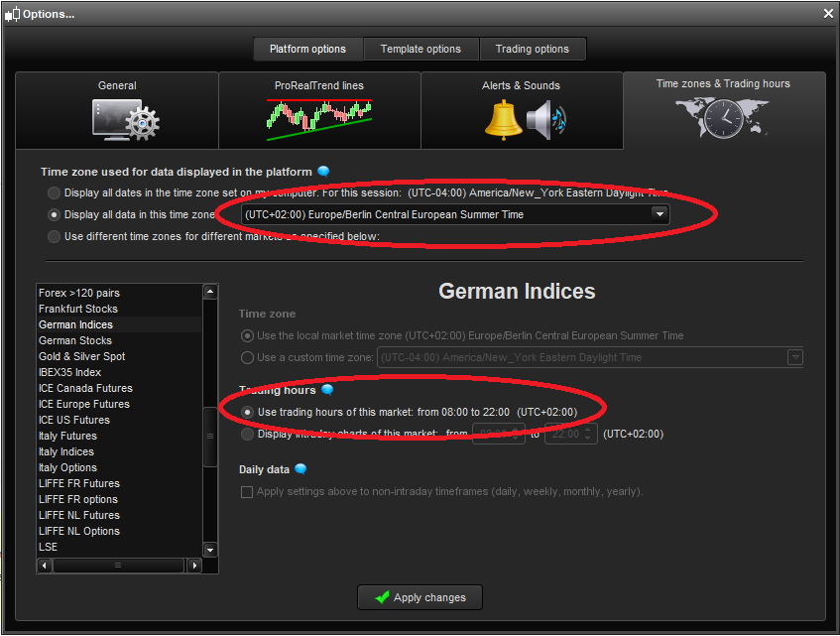Image resolution: width=840 pixels, height=636 pixels.
Task: Enable apply settings to non-intraday timeframes
Action: click(247, 492)
